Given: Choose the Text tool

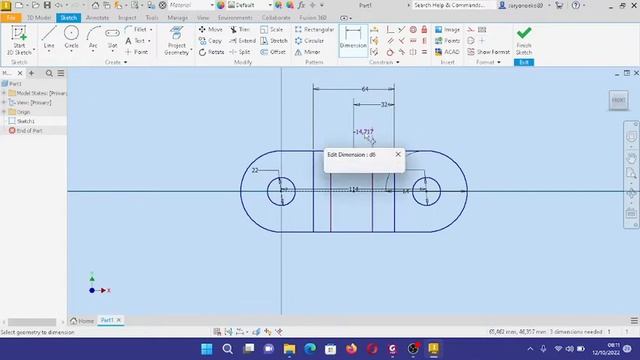Looking at the screenshot, I should (x=136, y=41).
